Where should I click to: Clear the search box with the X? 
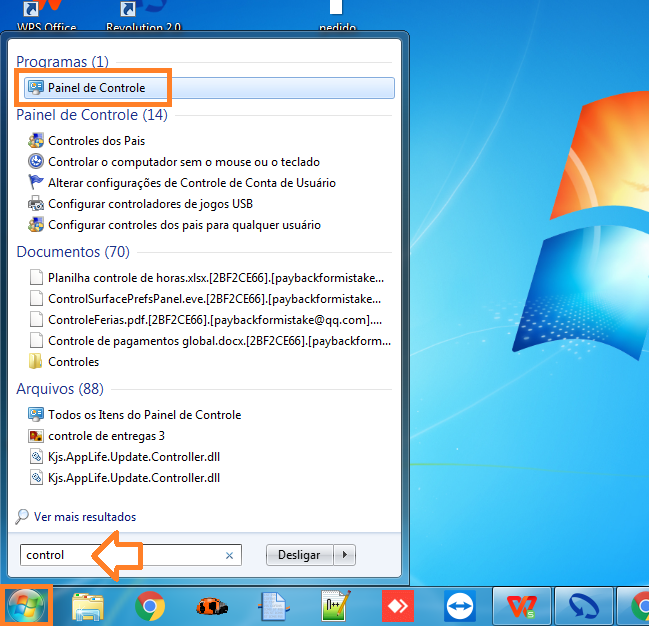[x=229, y=556]
